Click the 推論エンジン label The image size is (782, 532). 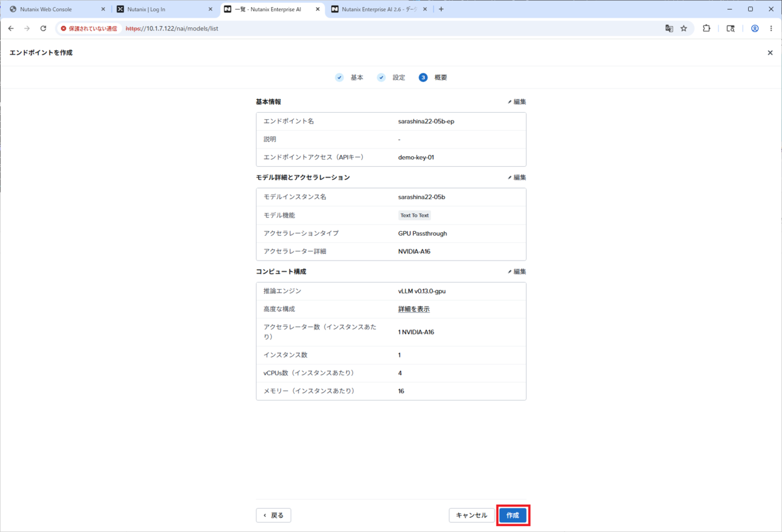click(282, 291)
